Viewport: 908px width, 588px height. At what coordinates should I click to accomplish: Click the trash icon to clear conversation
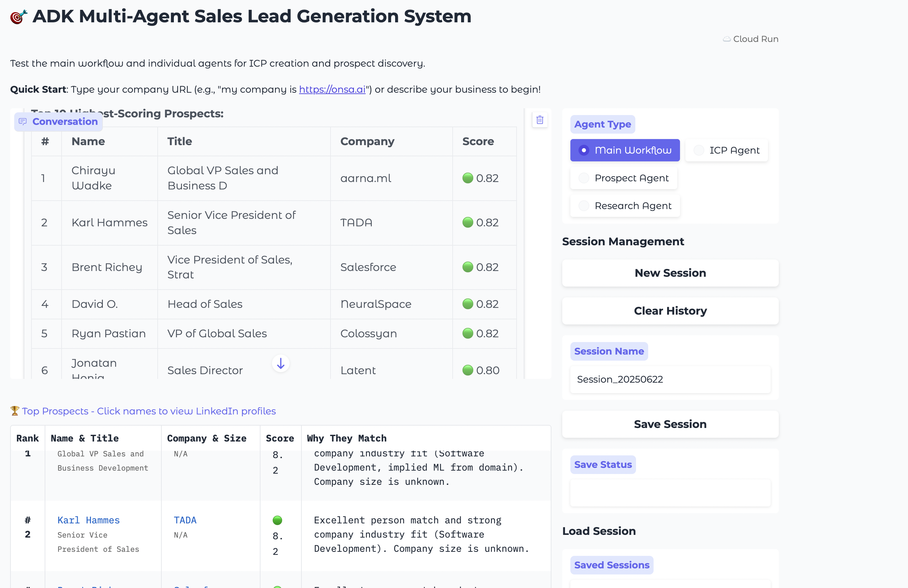click(540, 120)
